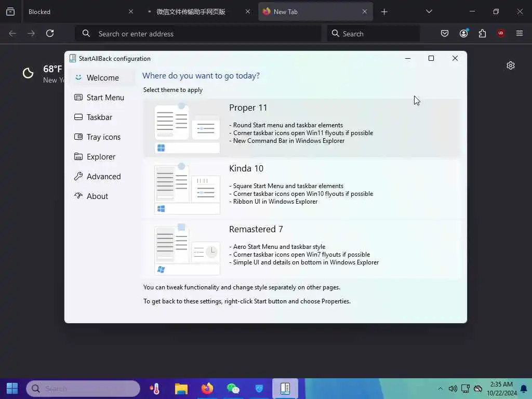Open the Welcome page in StartAllBack sidebar
The height and width of the screenshot is (399, 532).
102,78
